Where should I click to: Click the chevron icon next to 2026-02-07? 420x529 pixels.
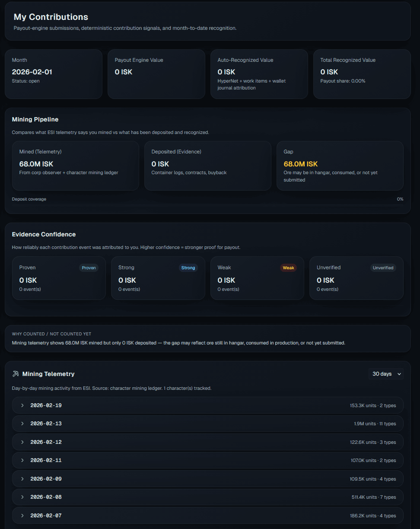point(22,516)
